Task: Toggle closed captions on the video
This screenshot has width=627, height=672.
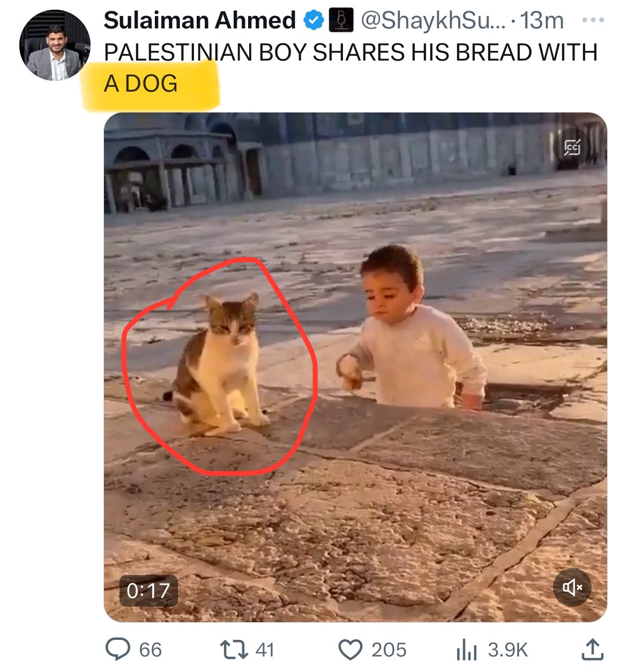Action: click(572, 146)
